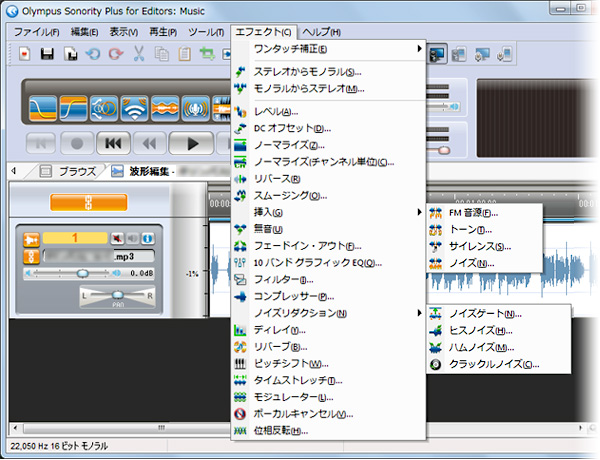Click the orange track camera icon
Screen dimensions: 600x460
click(31, 240)
